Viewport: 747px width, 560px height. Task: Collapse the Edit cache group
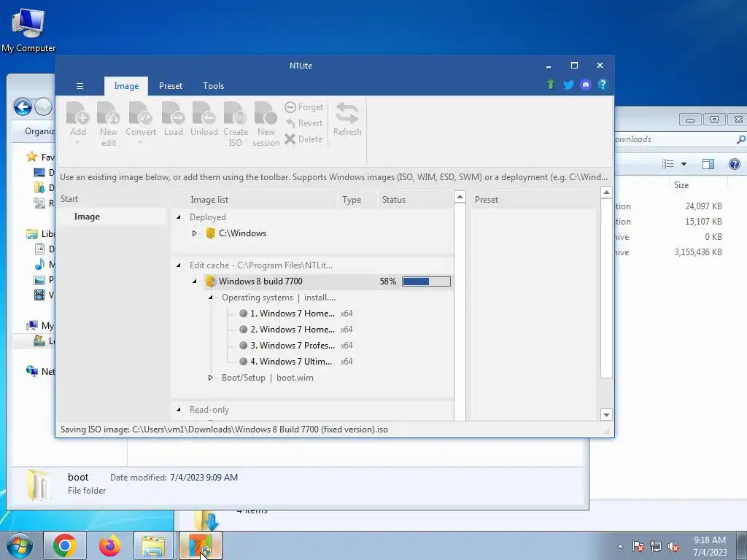click(179, 265)
